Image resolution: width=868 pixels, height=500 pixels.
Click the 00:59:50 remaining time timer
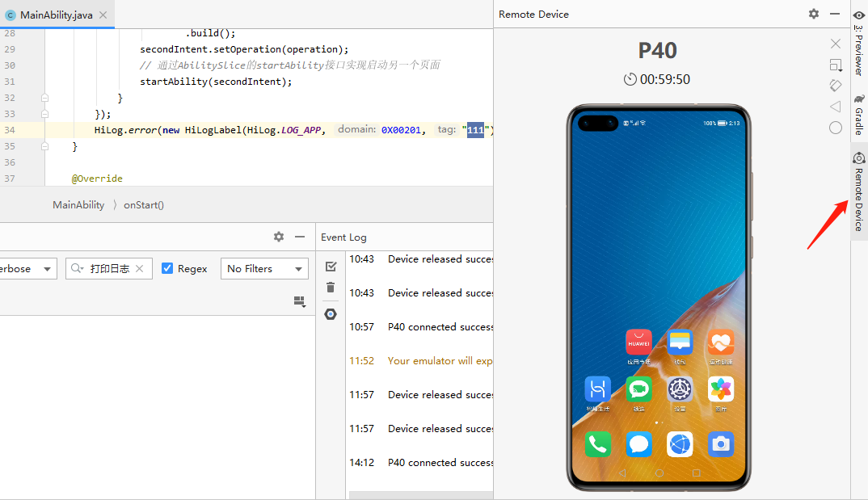pyautogui.click(x=657, y=79)
